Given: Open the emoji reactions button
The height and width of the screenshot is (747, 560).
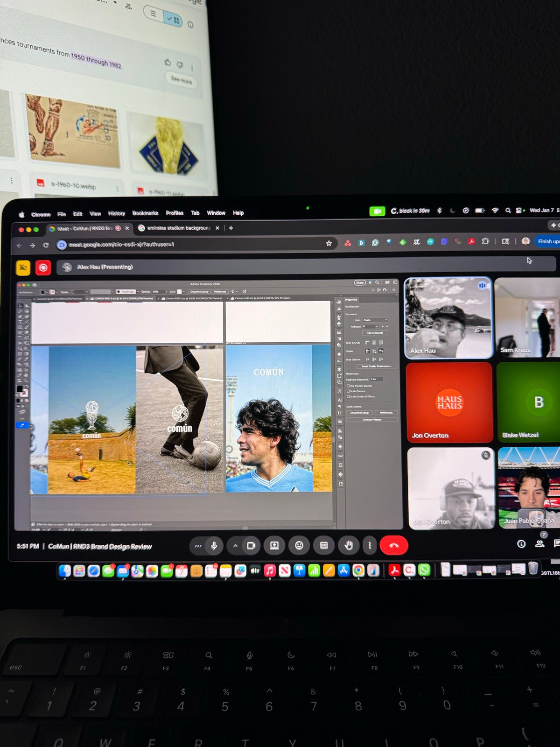Looking at the screenshot, I should (299, 545).
